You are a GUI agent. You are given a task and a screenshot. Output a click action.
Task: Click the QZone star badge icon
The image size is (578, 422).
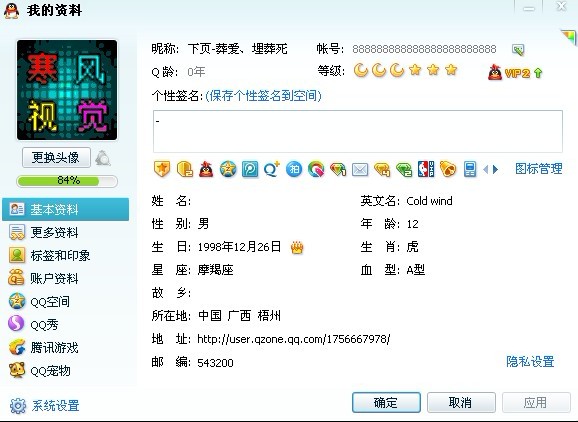point(228,169)
